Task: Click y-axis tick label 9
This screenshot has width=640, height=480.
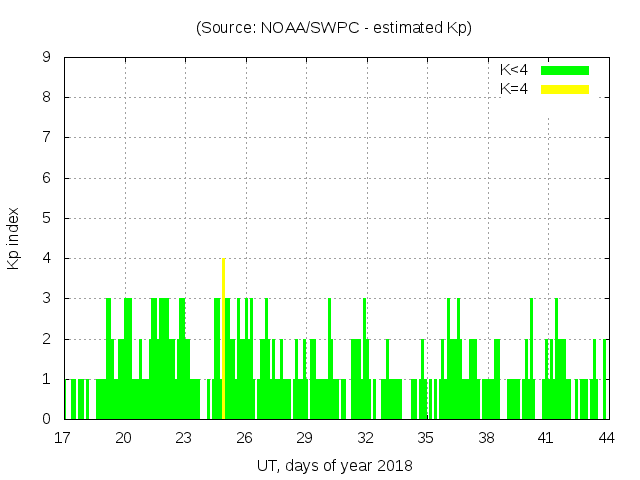Action: tap(46, 58)
